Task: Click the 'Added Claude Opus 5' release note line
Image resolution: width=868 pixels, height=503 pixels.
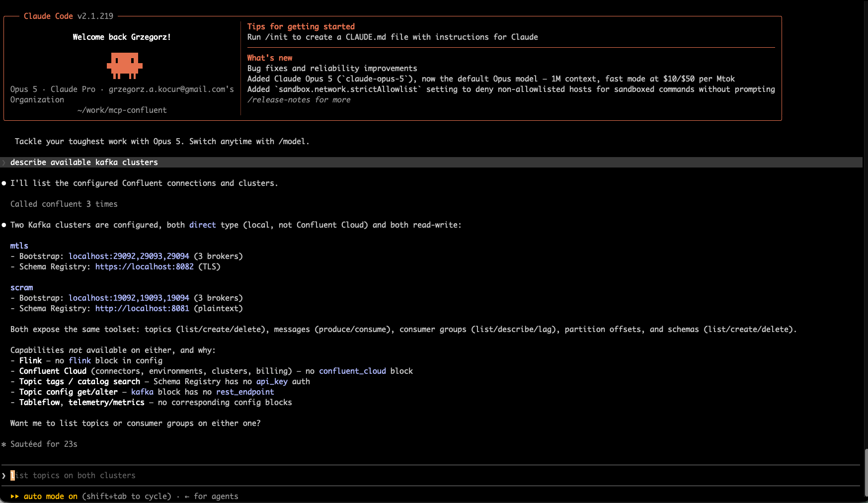Action: coord(491,79)
